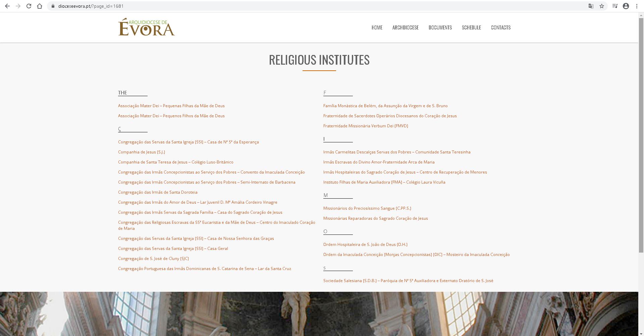The width and height of the screenshot is (644, 336).
Task: Open Irmãs Dominicanas de S. Catarina de Sena link
Action: click(x=205, y=269)
